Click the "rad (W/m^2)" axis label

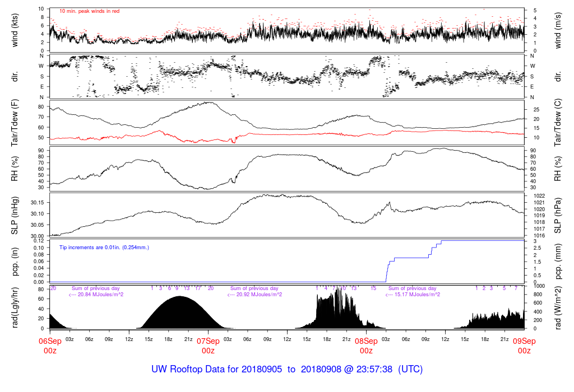coord(558,308)
